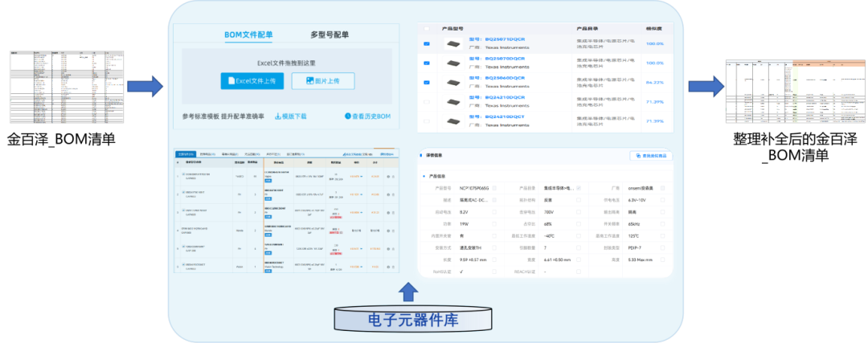Switch to the 多型号配单 tab

pyautogui.click(x=330, y=35)
